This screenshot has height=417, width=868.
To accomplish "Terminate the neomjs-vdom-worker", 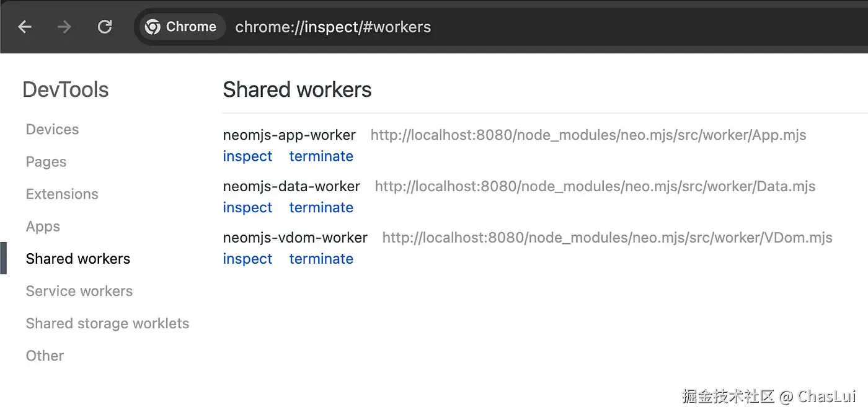I will click(321, 259).
